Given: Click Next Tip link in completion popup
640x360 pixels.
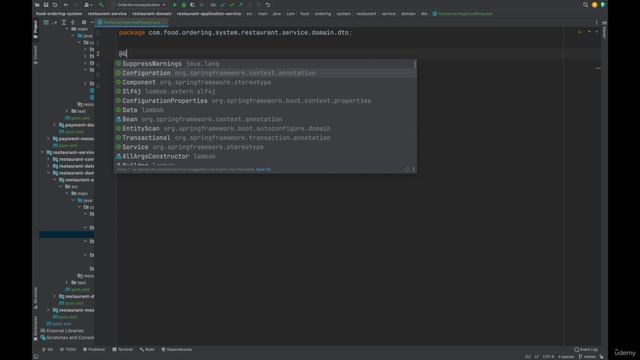Looking at the screenshot, I should [263, 169].
